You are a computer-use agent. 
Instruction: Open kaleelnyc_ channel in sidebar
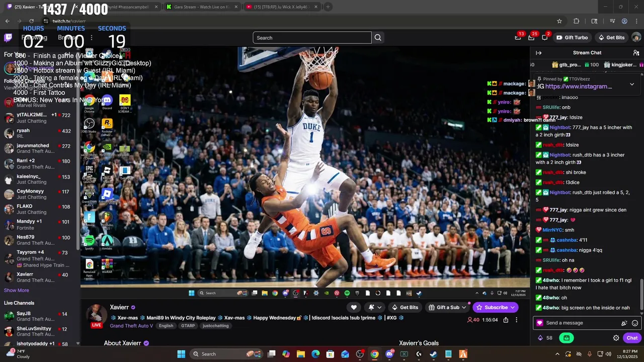pyautogui.click(x=38, y=179)
